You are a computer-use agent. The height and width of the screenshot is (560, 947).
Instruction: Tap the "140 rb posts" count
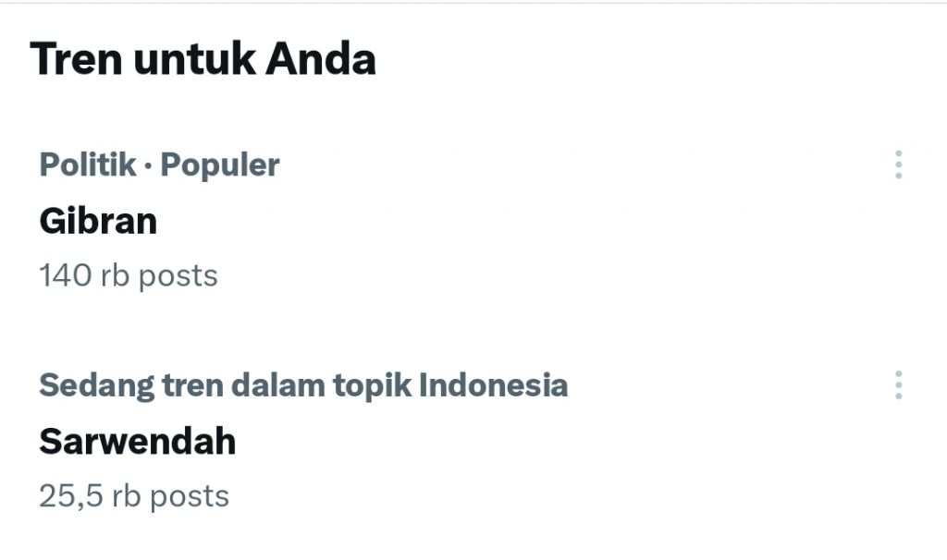129,275
